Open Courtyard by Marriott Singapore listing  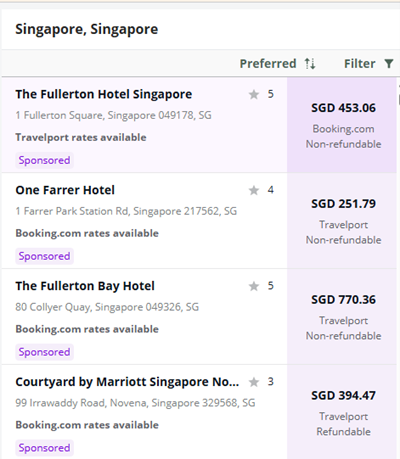click(x=127, y=382)
